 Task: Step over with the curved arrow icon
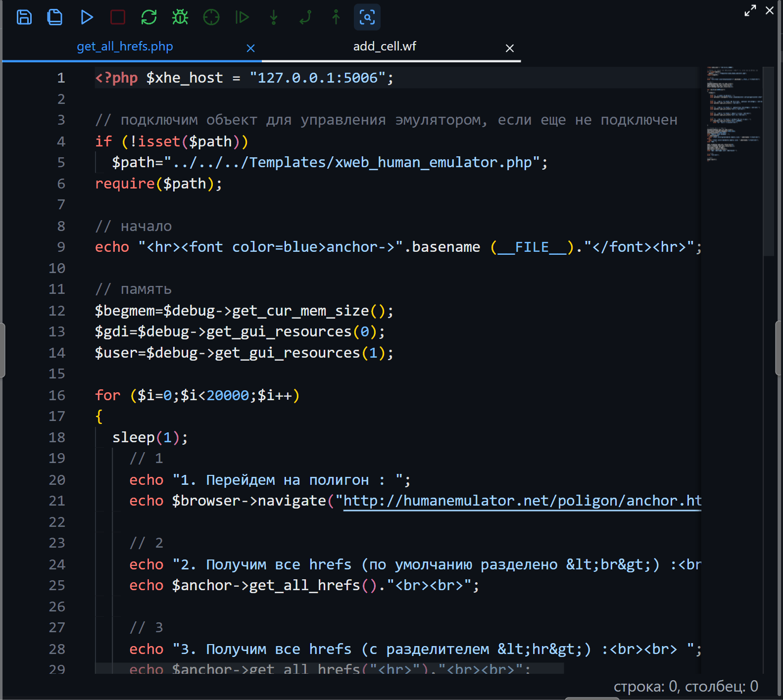tap(305, 17)
